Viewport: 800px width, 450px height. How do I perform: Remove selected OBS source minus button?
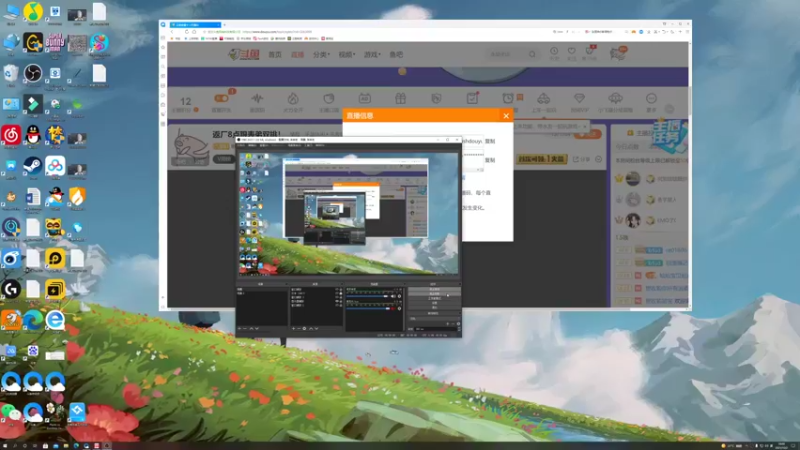pyautogui.click(x=299, y=329)
